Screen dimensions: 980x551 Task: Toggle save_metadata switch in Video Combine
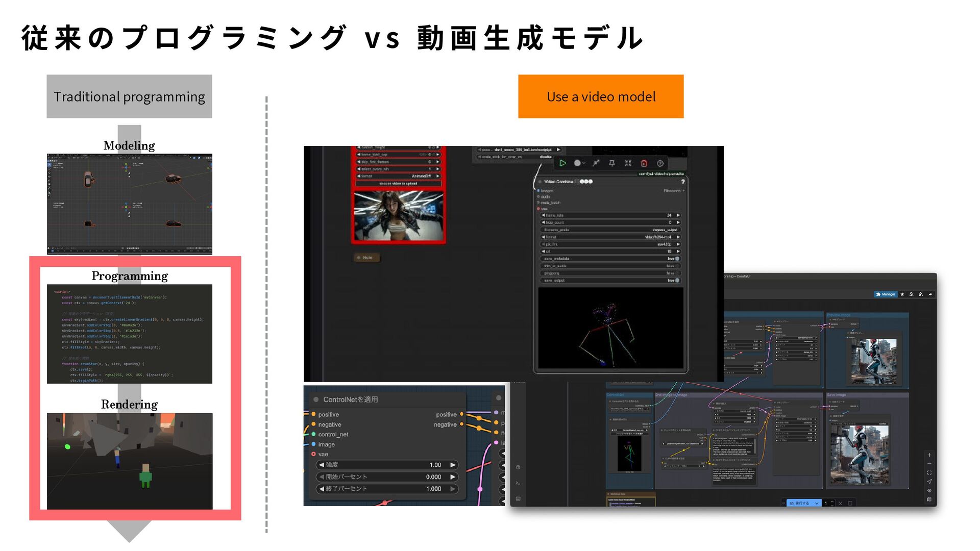pos(677,259)
